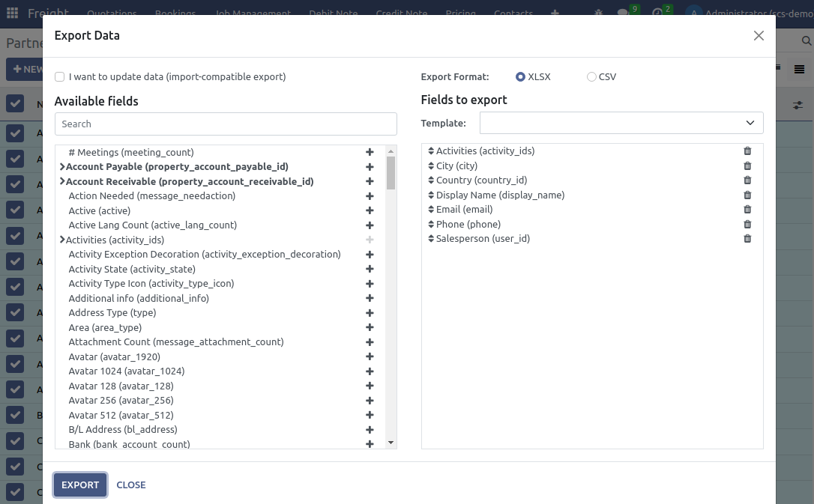814x504 pixels.
Task: Click the Export button
Action: [x=79, y=485]
